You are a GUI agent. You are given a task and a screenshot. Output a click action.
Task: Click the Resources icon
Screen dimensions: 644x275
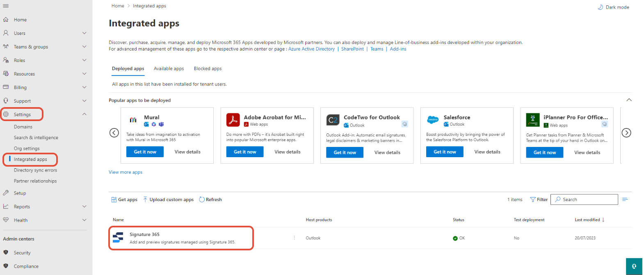[6, 73]
